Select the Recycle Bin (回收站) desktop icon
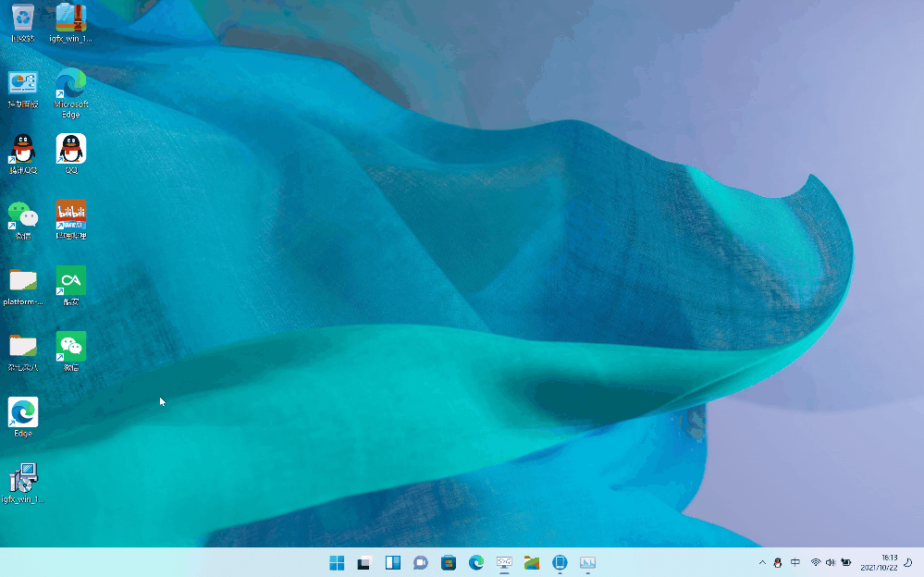 [x=23, y=22]
